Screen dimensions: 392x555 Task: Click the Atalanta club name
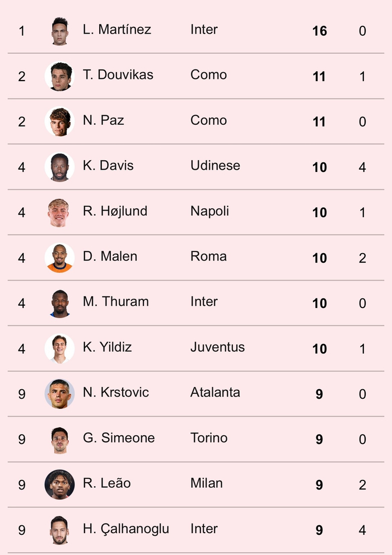tap(215, 393)
